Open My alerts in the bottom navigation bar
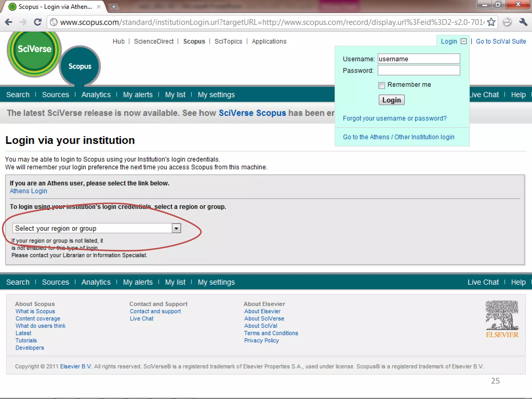 tap(138, 282)
